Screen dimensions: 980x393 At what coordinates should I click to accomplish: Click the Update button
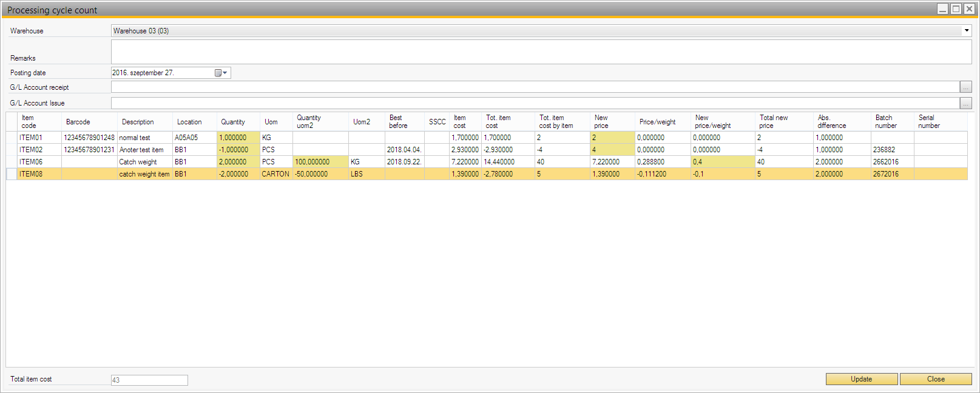pyautogui.click(x=861, y=379)
